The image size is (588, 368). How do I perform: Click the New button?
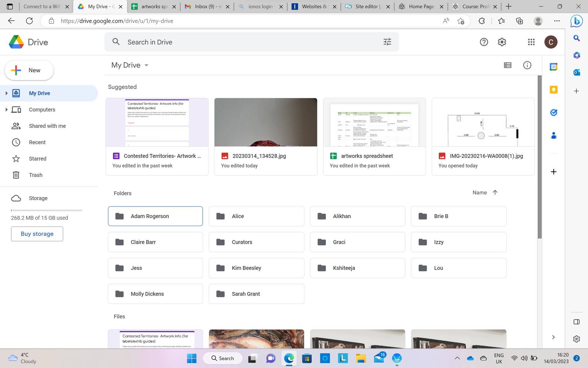(x=29, y=70)
